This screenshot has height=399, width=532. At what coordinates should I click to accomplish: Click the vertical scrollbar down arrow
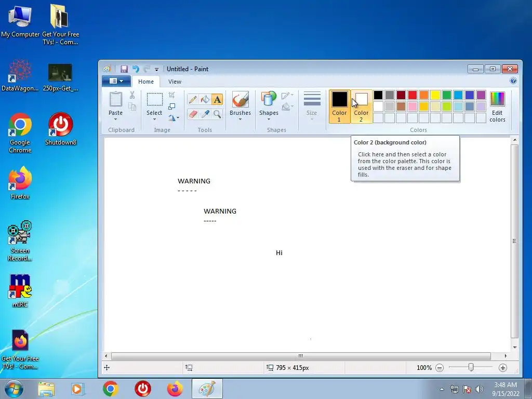(515, 348)
